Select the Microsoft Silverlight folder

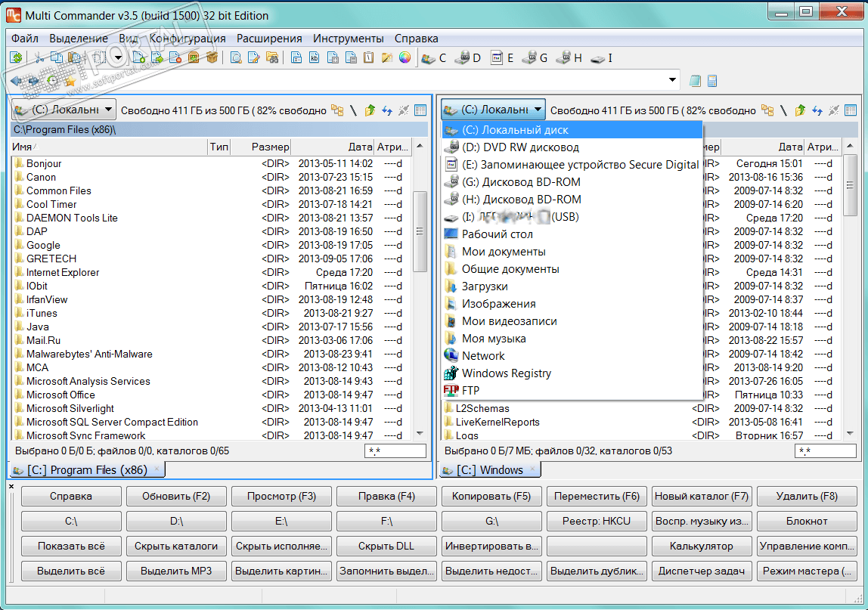click(70, 408)
